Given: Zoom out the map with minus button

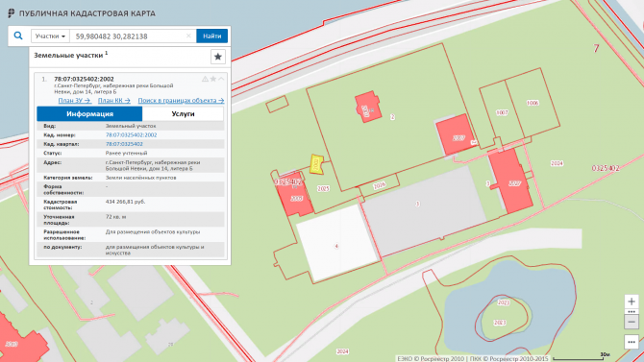Looking at the screenshot, I should pyautogui.click(x=632, y=323).
